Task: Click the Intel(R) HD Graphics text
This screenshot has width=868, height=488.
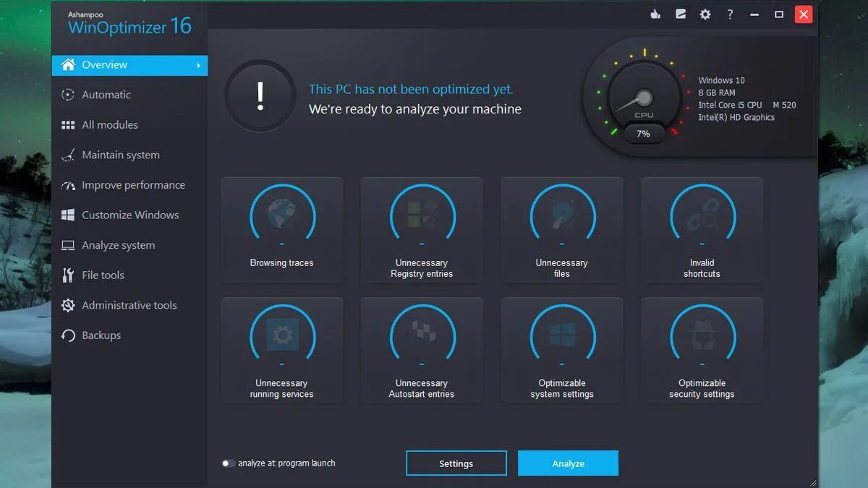Action: point(736,117)
